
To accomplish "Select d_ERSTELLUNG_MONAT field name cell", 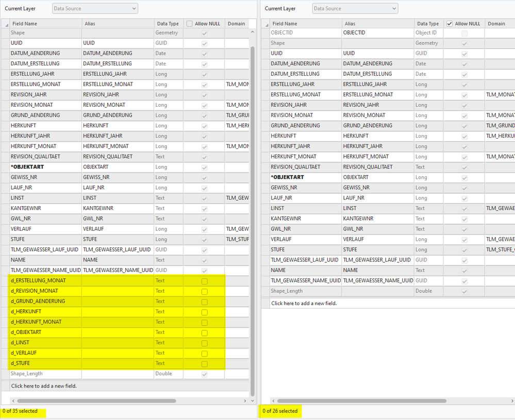I will tap(46, 280).
